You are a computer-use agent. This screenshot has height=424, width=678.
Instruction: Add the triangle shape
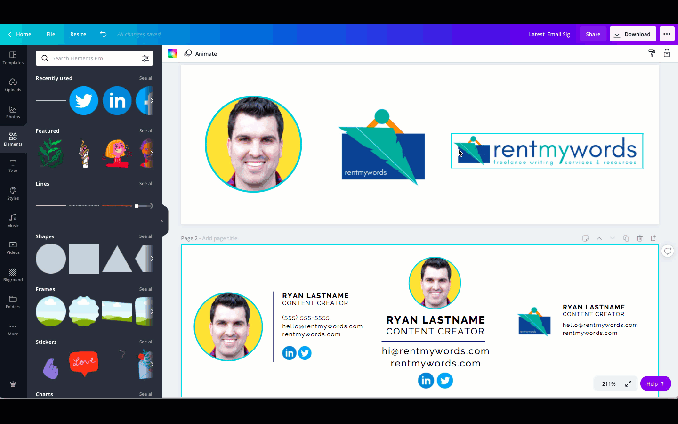tap(117, 259)
